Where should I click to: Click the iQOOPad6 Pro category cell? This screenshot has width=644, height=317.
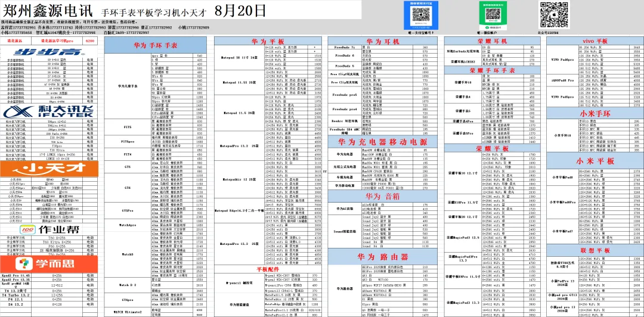pyautogui.click(x=562, y=80)
